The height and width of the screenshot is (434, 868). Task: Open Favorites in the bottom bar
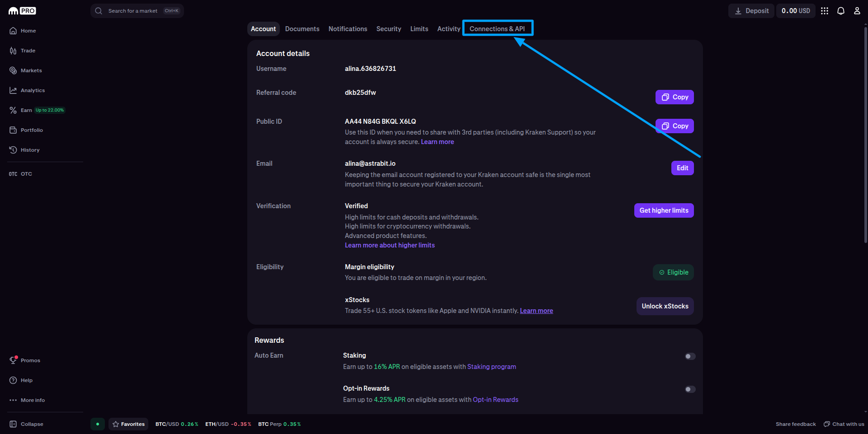[128, 424]
